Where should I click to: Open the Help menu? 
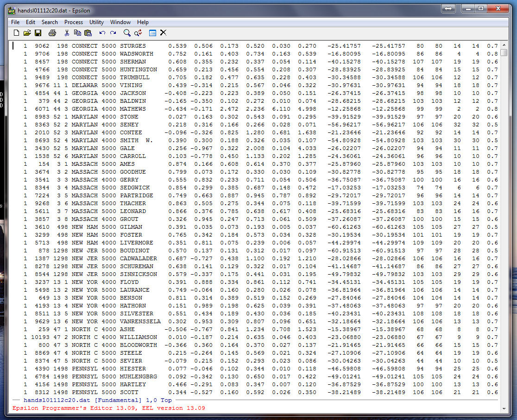pyautogui.click(x=143, y=22)
